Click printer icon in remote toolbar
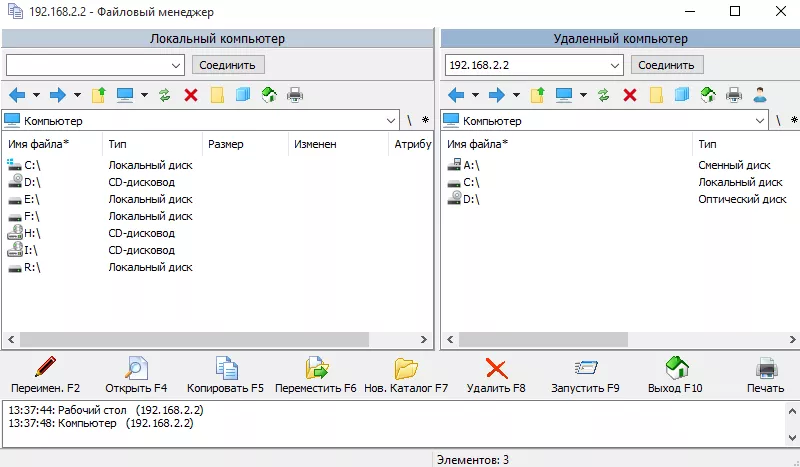The height and width of the screenshot is (467, 800). click(x=734, y=95)
